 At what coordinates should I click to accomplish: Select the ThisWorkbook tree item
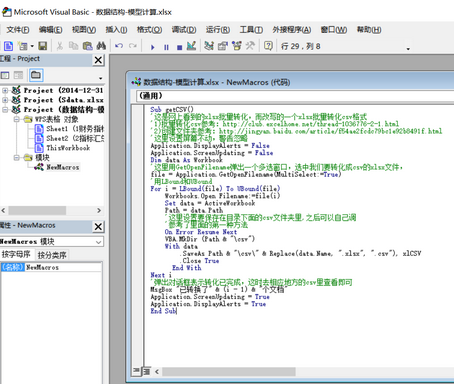tap(68, 148)
